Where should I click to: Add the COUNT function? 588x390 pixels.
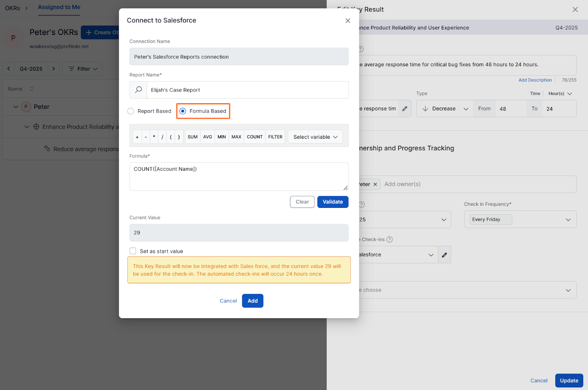(255, 137)
